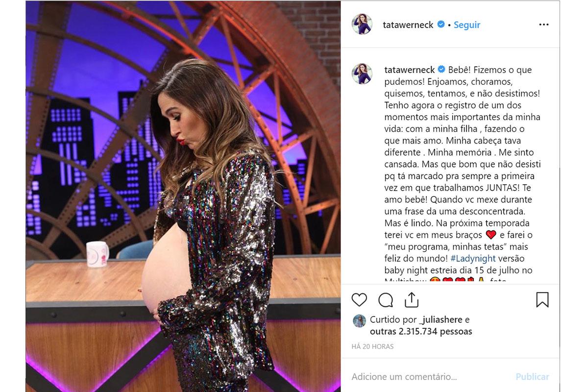Open comments via the speech bubble icon
This screenshot has width=588, height=392.
386,299
